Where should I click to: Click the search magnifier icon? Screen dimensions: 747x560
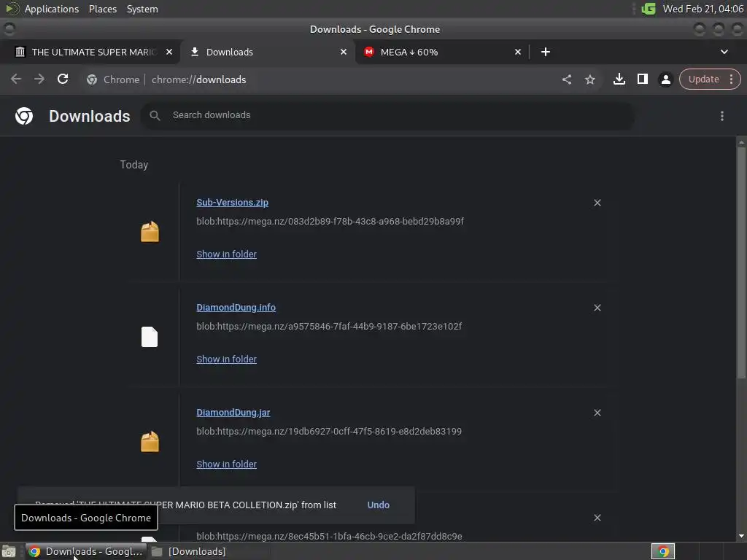pyautogui.click(x=155, y=115)
